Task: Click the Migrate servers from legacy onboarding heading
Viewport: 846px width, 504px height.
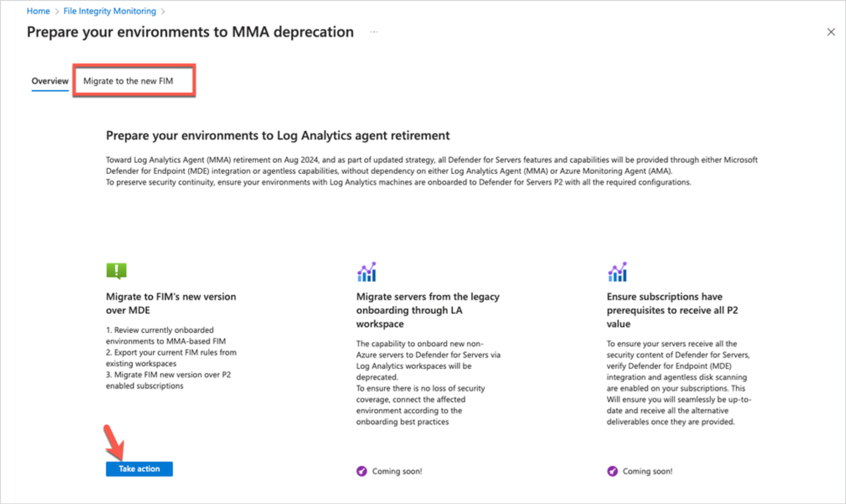Action: pyautogui.click(x=427, y=310)
